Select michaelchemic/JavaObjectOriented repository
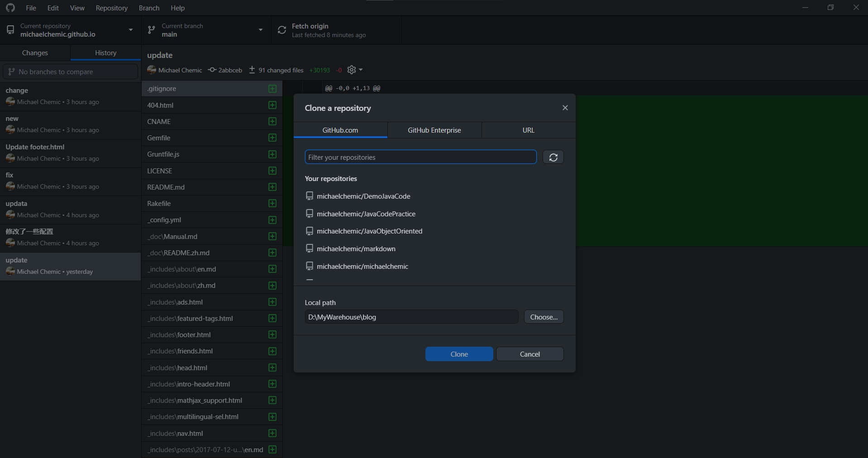 tap(434, 231)
